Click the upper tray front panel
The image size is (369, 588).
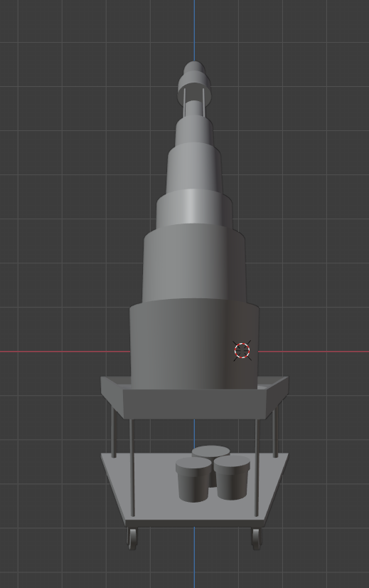tap(195, 404)
